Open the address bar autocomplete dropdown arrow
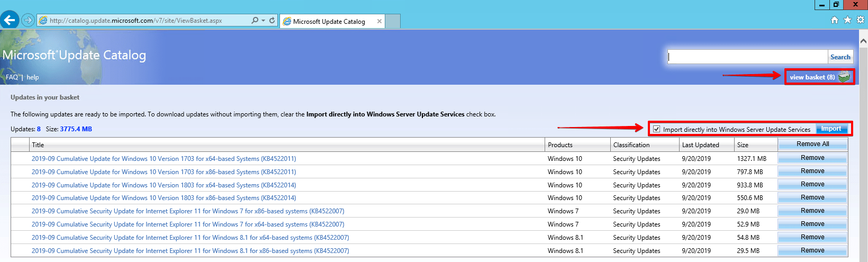Viewport: 868px width, 262px height. point(263,20)
